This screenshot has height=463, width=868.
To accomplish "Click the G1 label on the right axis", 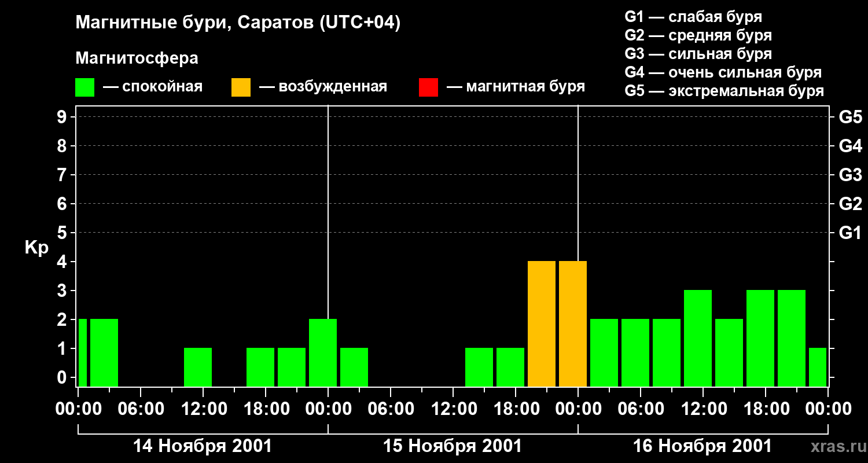I will click(850, 233).
